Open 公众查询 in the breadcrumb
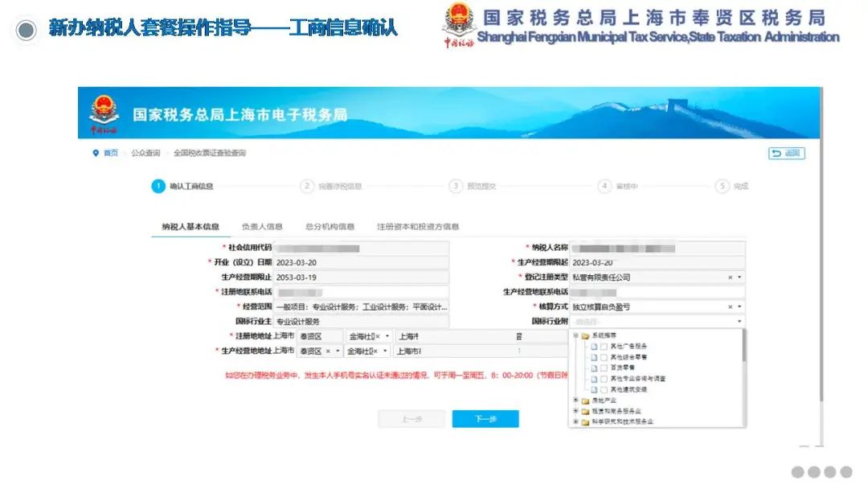Image resolution: width=868 pixels, height=489 pixels. tap(145, 154)
